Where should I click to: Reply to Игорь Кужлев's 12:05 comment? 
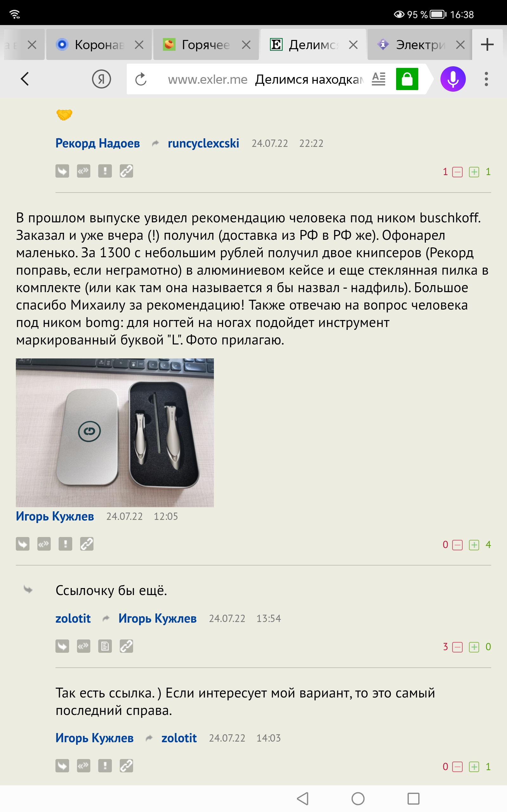click(22, 544)
